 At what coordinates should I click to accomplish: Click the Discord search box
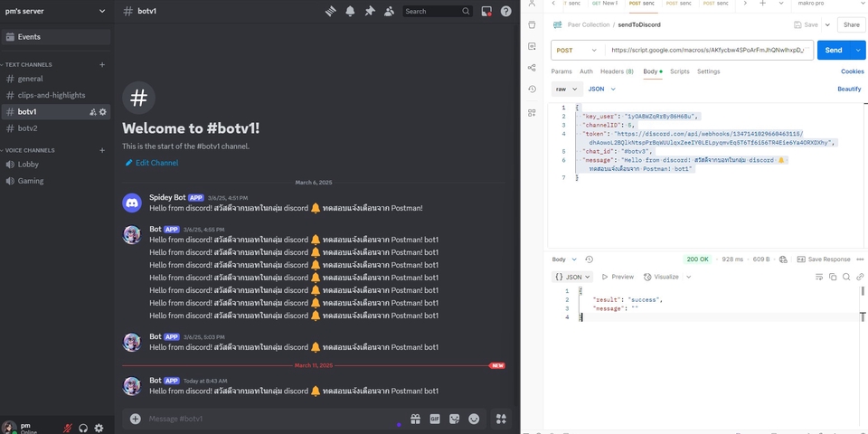click(438, 11)
